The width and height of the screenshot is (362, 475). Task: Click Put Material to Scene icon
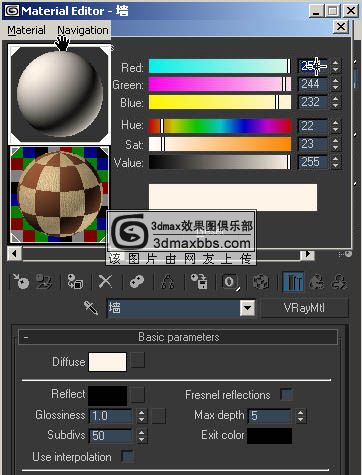(x=44, y=282)
